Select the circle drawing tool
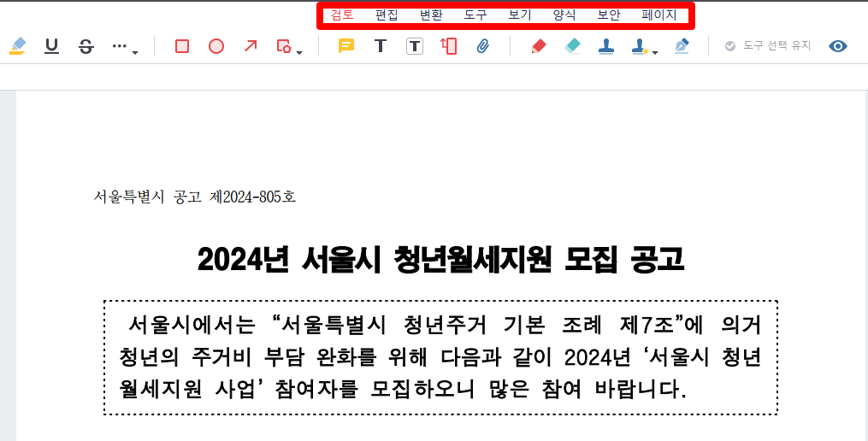Image resolution: width=868 pixels, height=441 pixels. pyautogui.click(x=216, y=46)
